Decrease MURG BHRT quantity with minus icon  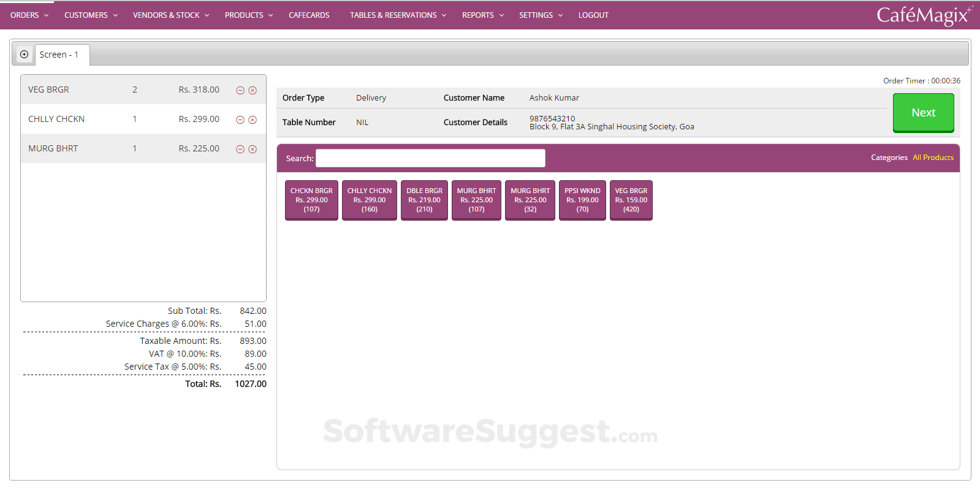[x=240, y=149]
